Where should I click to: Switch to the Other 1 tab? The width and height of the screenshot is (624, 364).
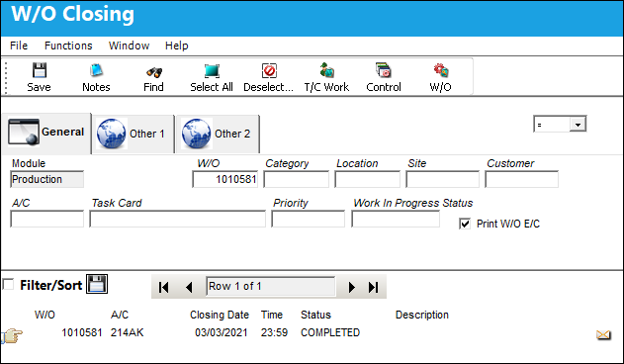click(134, 134)
